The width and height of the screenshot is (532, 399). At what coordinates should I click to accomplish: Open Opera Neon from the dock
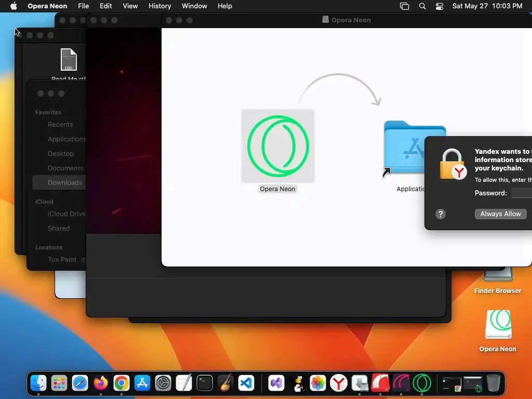[422, 383]
